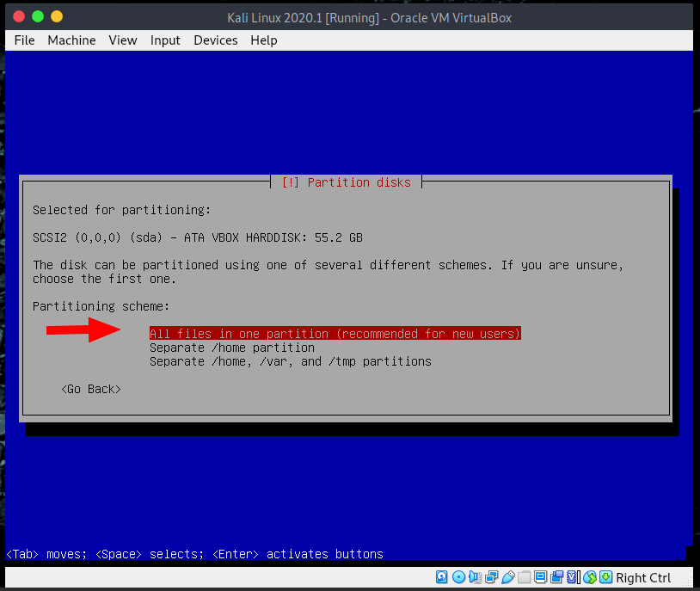Image resolution: width=700 pixels, height=591 pixels.
Task: Click the Kali Linux 2020.1 window title
Action: click(369, 18)
